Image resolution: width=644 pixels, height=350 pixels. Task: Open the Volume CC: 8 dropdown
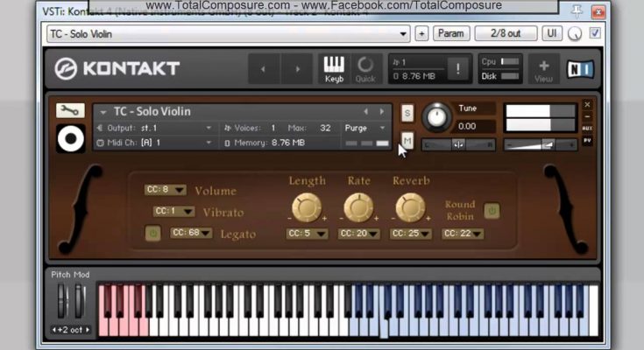coord(164,189)
